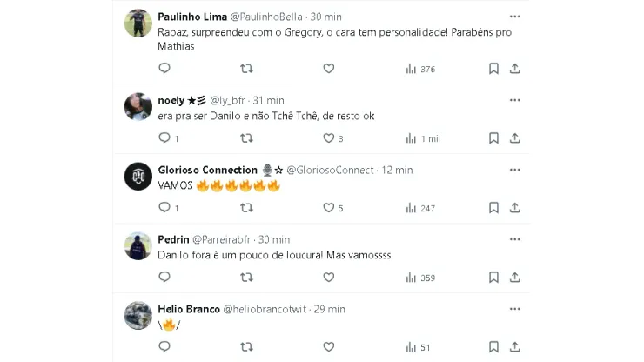Bookmark the Glorioso Connection tweet

(493, 208)
